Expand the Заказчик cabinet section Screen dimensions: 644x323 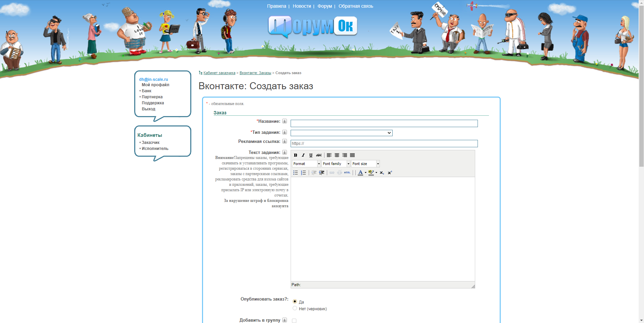pyautogui.click(x=150, y=143)
